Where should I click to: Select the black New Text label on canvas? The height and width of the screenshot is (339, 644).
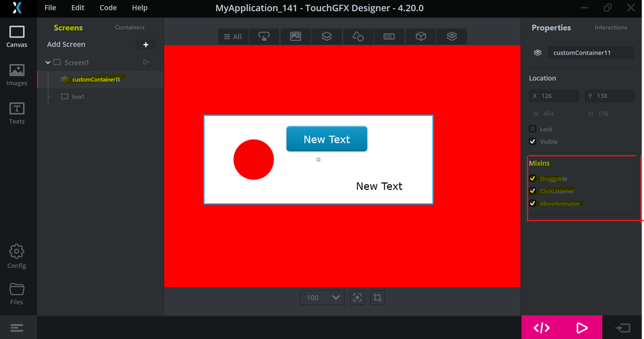click(x=379, y=186)
